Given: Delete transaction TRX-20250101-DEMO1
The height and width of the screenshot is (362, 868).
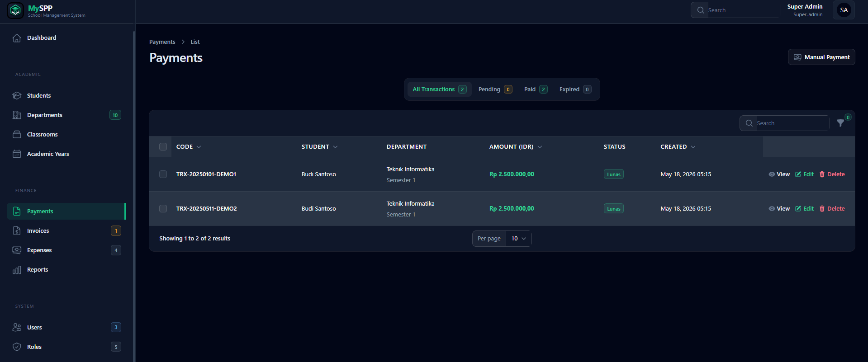Looking at the screenshot, I should tap(832, 174).
